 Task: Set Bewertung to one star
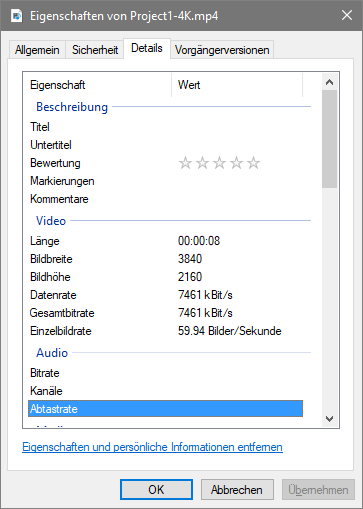(x=185, y=163)
